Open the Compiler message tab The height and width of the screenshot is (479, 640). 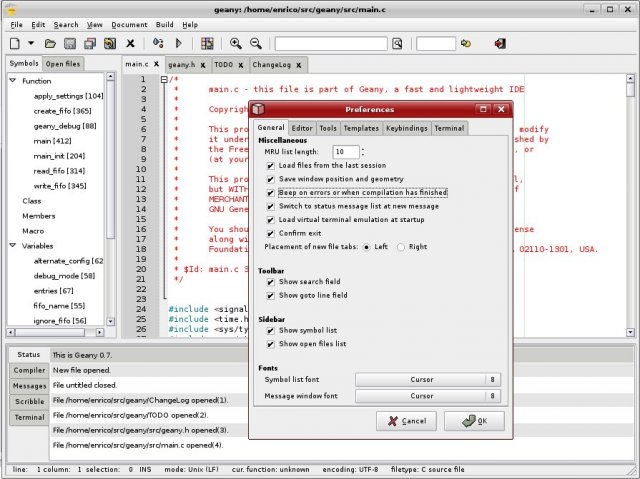coord(29,370)
